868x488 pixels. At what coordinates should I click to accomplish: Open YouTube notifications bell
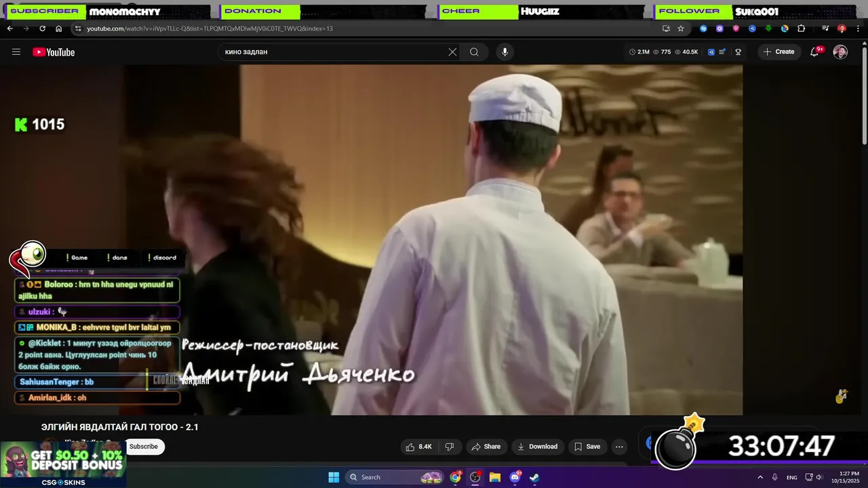click(815, 52)
